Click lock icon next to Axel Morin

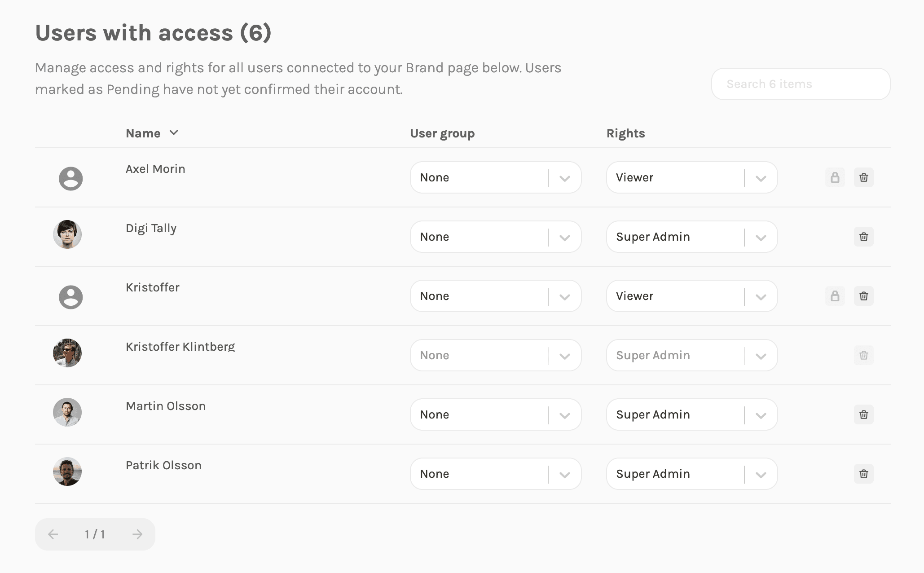[x=835, y=177]
